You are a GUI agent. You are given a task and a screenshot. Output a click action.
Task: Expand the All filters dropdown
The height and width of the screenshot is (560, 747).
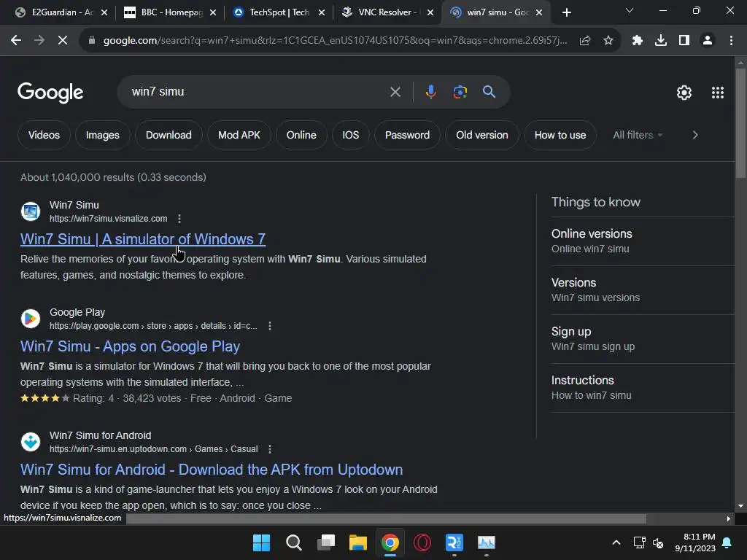point(638,135)
